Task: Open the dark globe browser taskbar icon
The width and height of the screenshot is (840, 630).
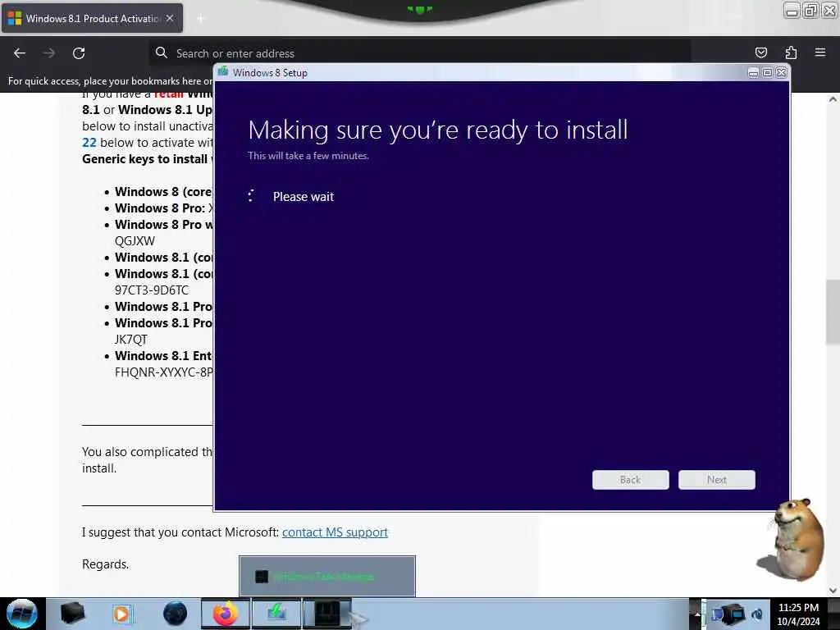Action: pyautogui.click(x=175, y=614)
